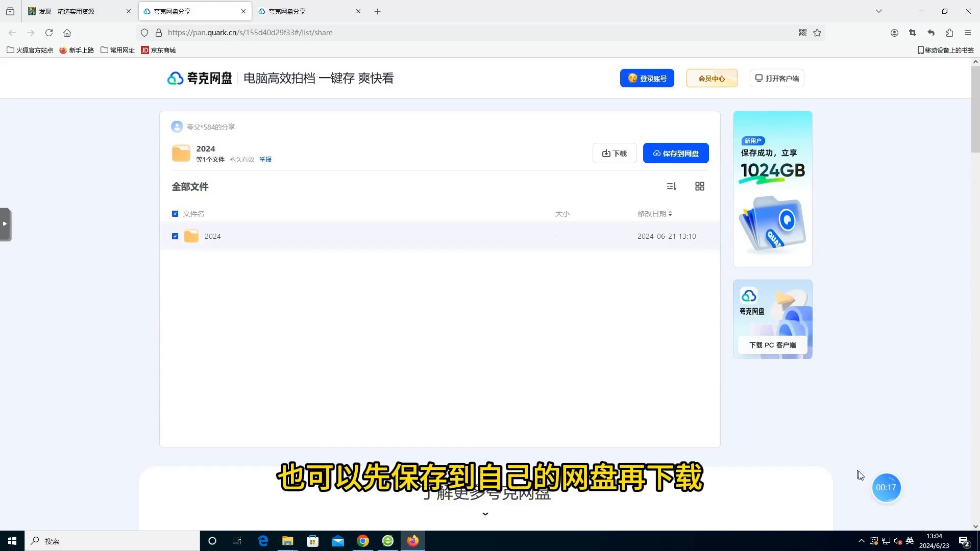Screen dimensions: 980x551
Task: Open the 常用网址 bookmark folder
Action: click(117, 50)
